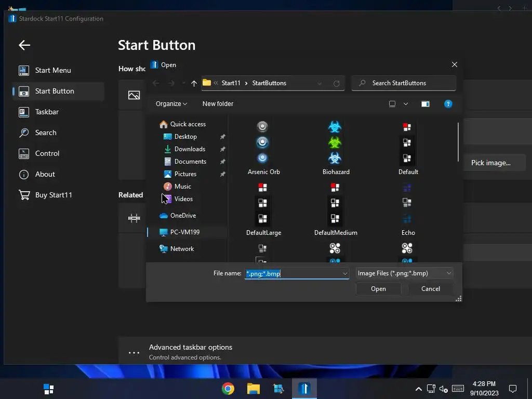532x399 pixels.
Task: Click the Up one level arrow
Action: [x=194, y=84]
